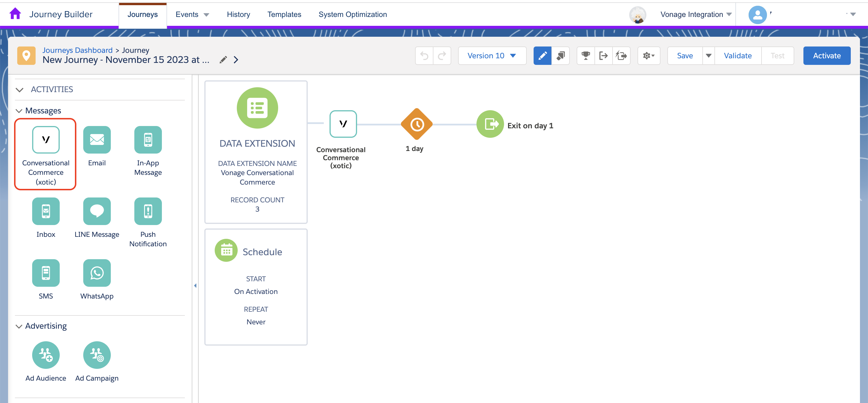Expand the Events menu

(192, 14)
